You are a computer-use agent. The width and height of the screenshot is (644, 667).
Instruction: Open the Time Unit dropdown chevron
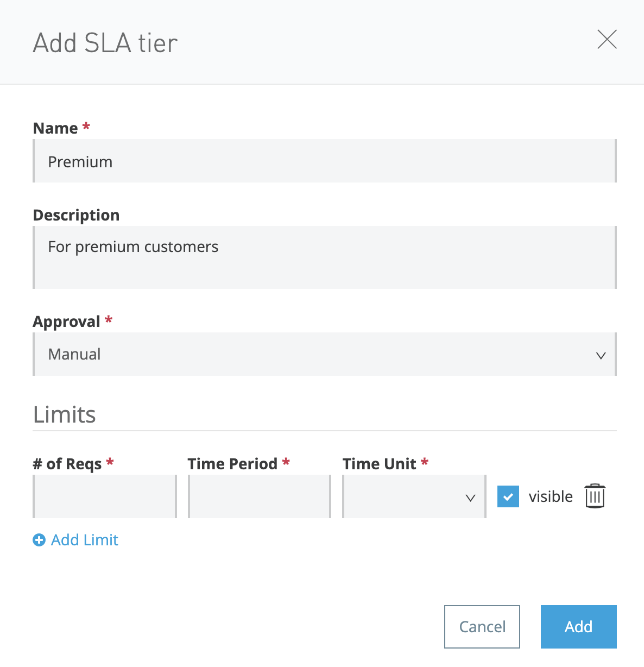point(470,498)
